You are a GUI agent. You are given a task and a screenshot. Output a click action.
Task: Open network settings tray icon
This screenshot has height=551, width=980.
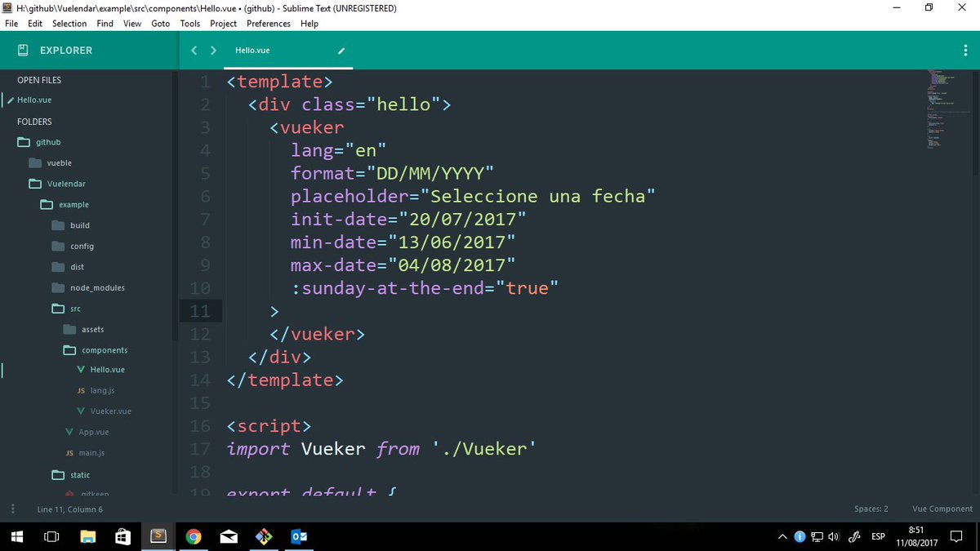pyautogui.click(x=817, y=536)
